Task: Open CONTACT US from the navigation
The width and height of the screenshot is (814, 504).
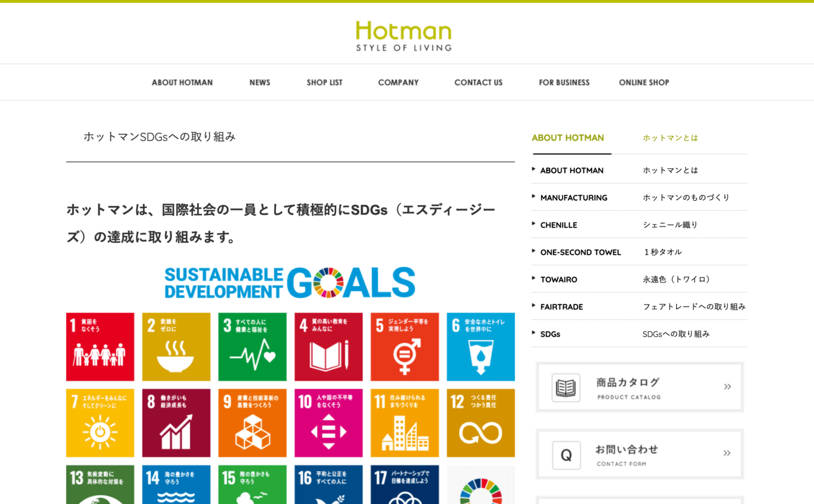Action: tap(479, 83)
